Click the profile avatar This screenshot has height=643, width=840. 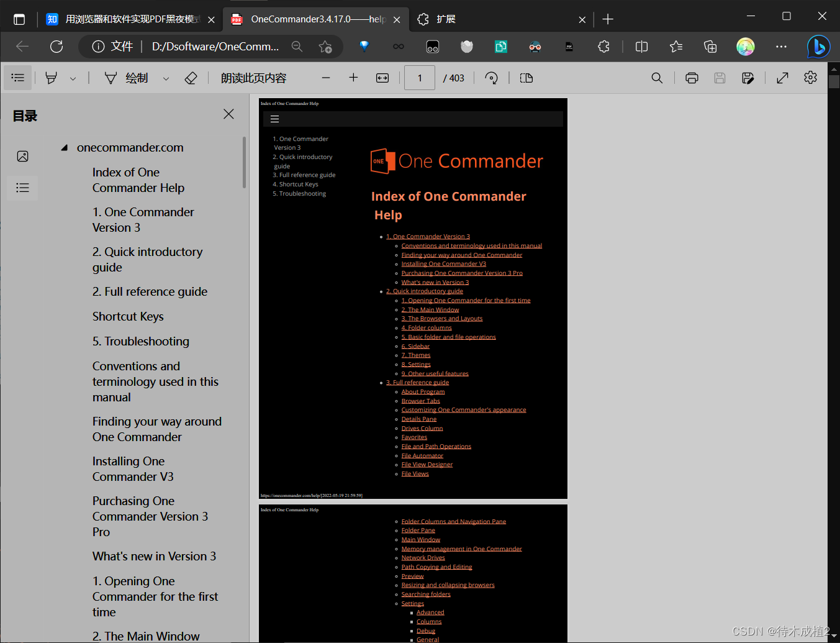tap(746, 47)
